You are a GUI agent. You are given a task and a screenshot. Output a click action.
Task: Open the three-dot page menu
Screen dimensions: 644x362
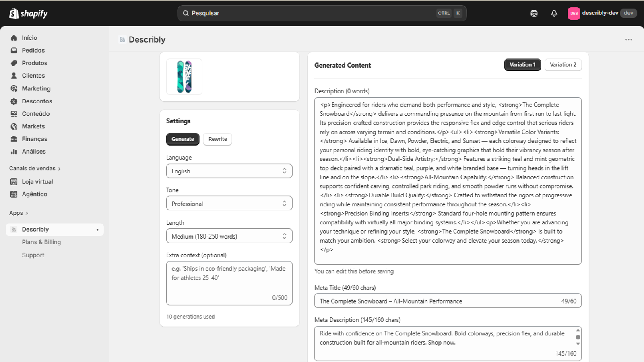click(628, 39)
